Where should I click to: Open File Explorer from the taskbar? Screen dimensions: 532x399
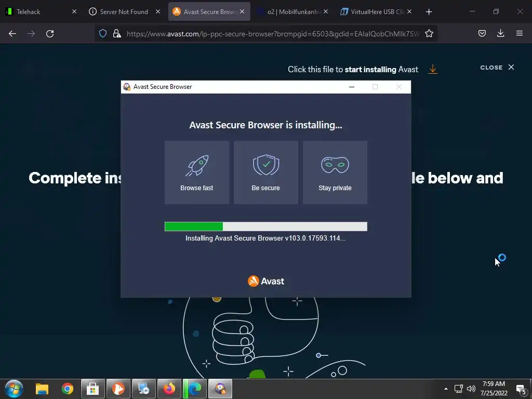tap(42, 389)
